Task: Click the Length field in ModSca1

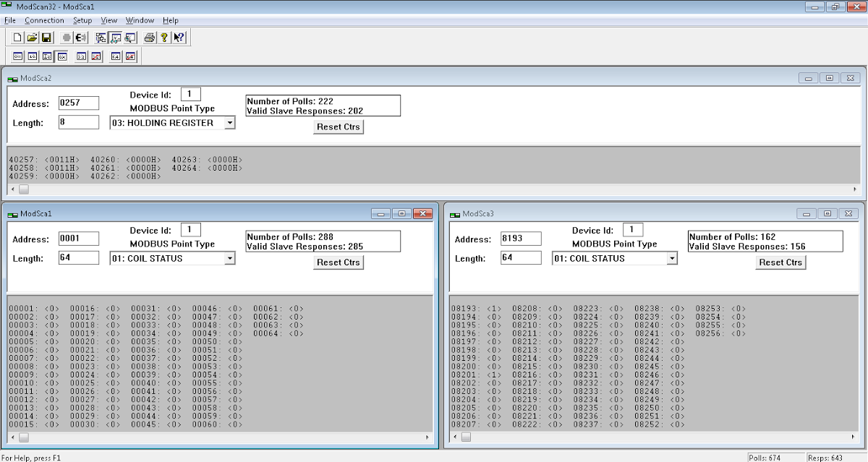Action: [x=78, y=257]
